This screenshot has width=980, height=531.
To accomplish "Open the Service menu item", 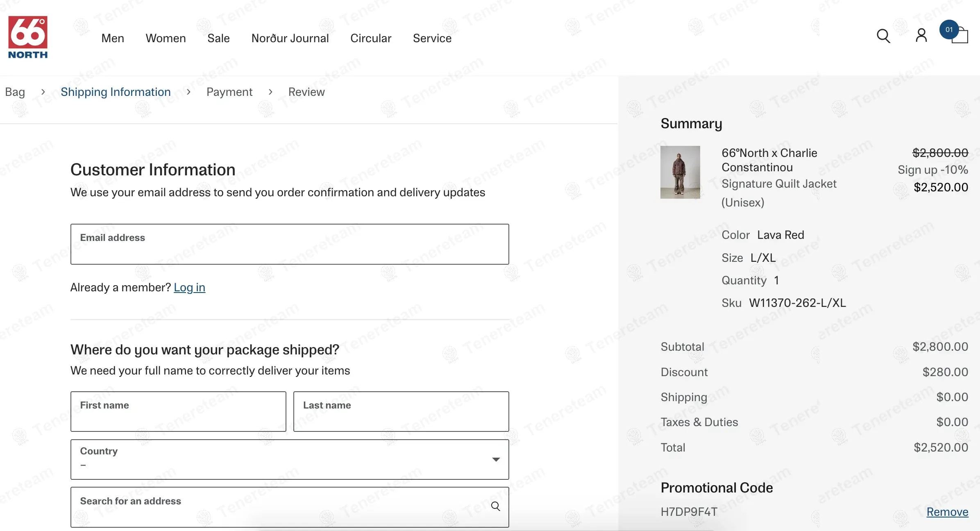I will 432,38.
